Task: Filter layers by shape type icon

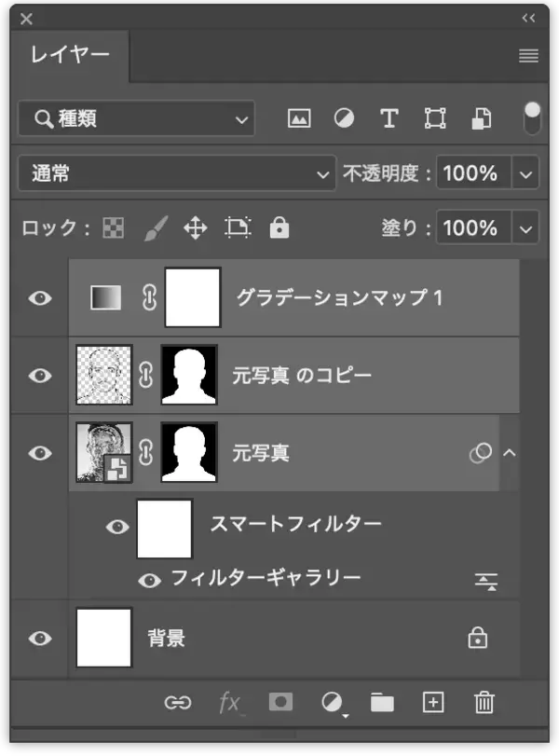Action: tap(435, 118)
